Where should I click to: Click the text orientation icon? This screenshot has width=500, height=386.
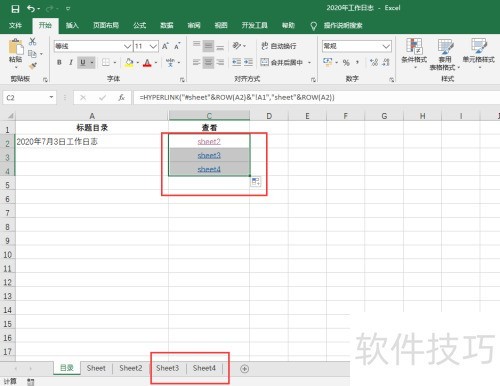point(237,46)
